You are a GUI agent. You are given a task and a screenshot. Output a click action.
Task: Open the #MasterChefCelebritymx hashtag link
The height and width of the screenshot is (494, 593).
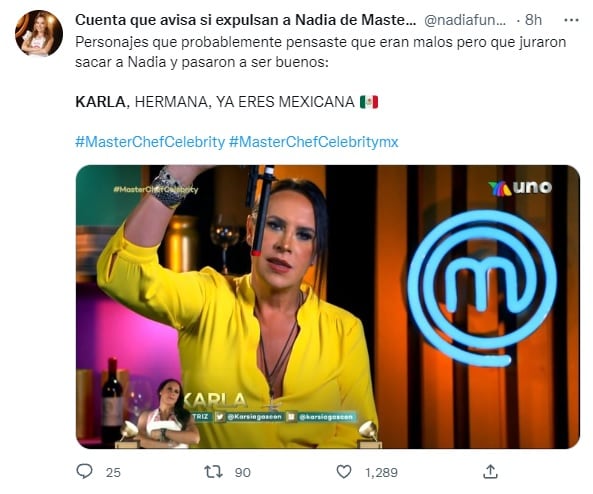314,142
